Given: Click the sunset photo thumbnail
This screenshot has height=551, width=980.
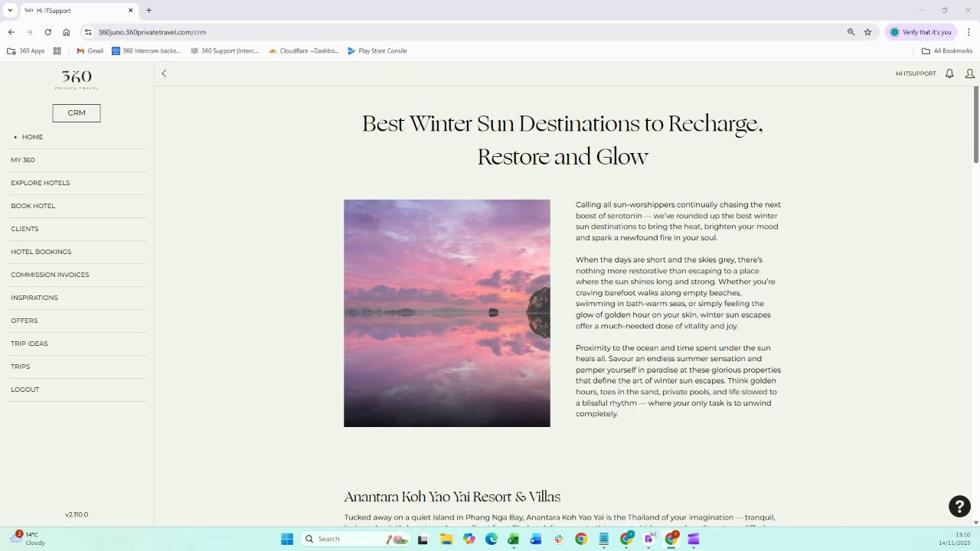Looking at the screenshot, I should tap(447, 313).
